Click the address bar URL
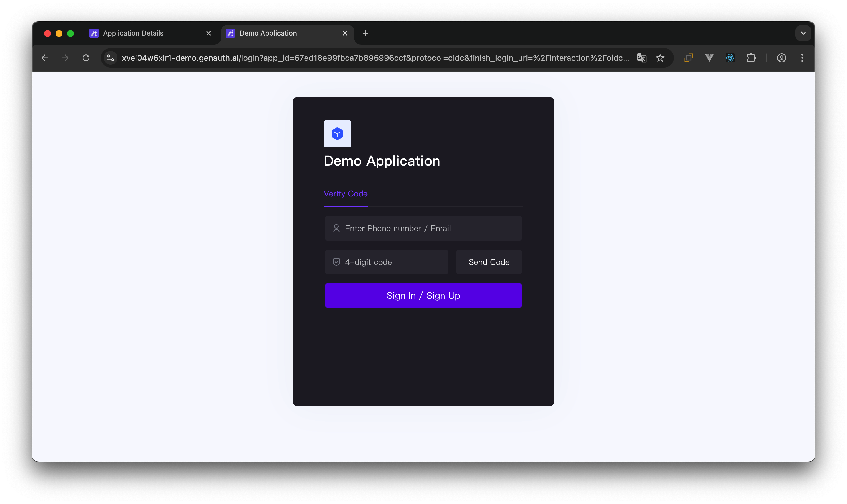The height and width of the screenshot is (504, 847). (x=375, y=58)
